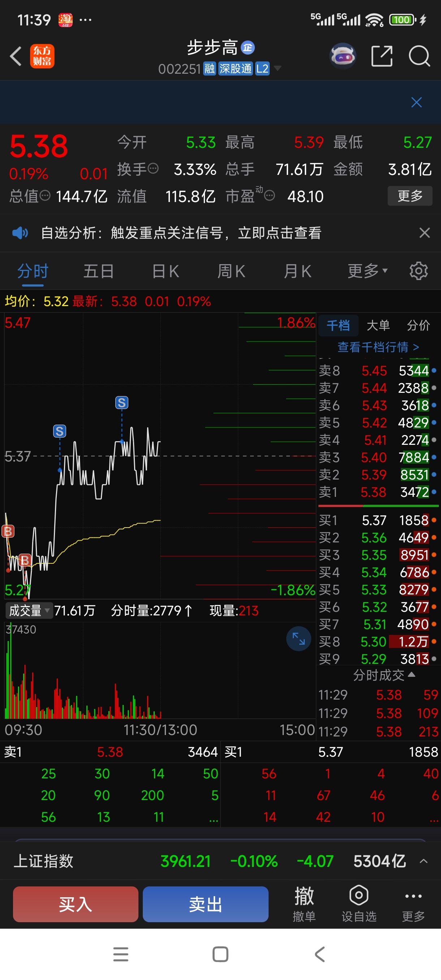The image size is (441, 980).
Task: Tap the 均价 5.32 label above the chart
Action: (37, 301)
